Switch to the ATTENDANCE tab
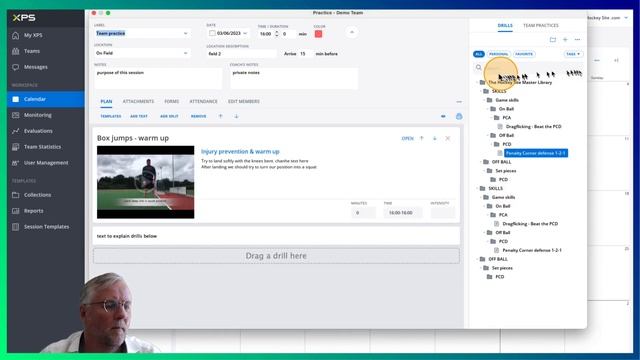This screenshot has height=360, width=640. coord(203,101)
